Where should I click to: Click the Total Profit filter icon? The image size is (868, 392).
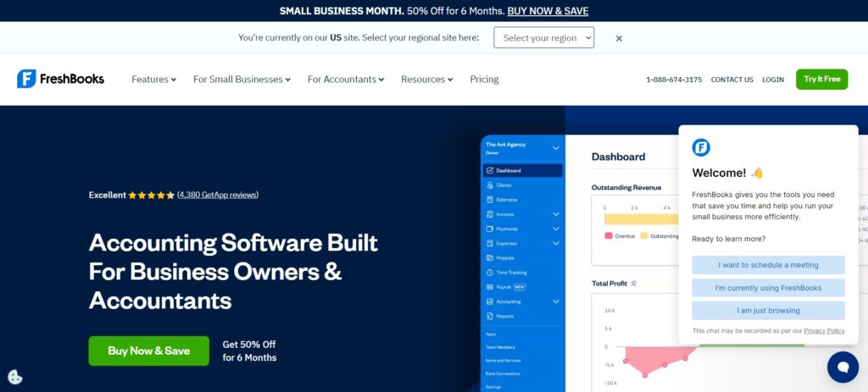coord(634,283)
